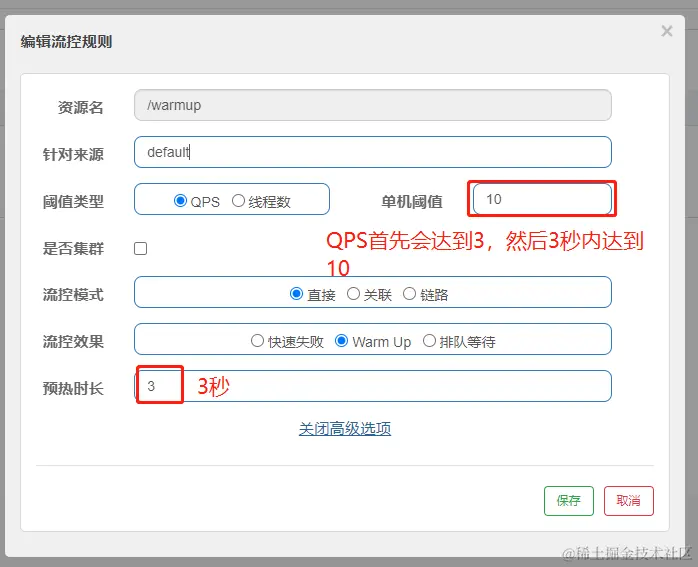Click the 关闭高级选项 link

tap(345, 429)
